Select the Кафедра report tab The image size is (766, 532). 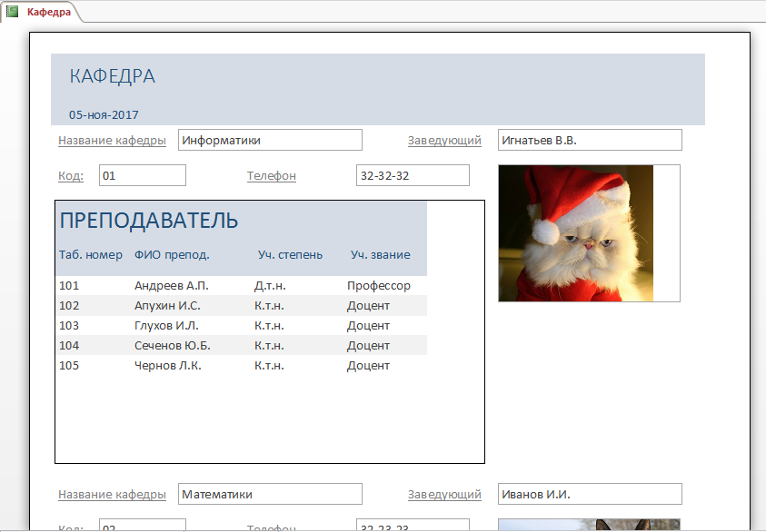pyautogui.click(x=42, y=12)
